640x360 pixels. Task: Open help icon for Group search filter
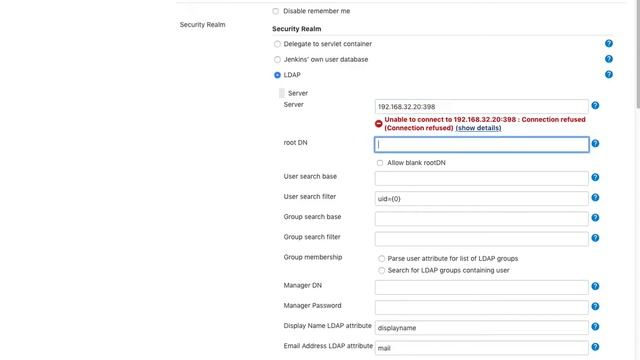click(x=595, y=238)
